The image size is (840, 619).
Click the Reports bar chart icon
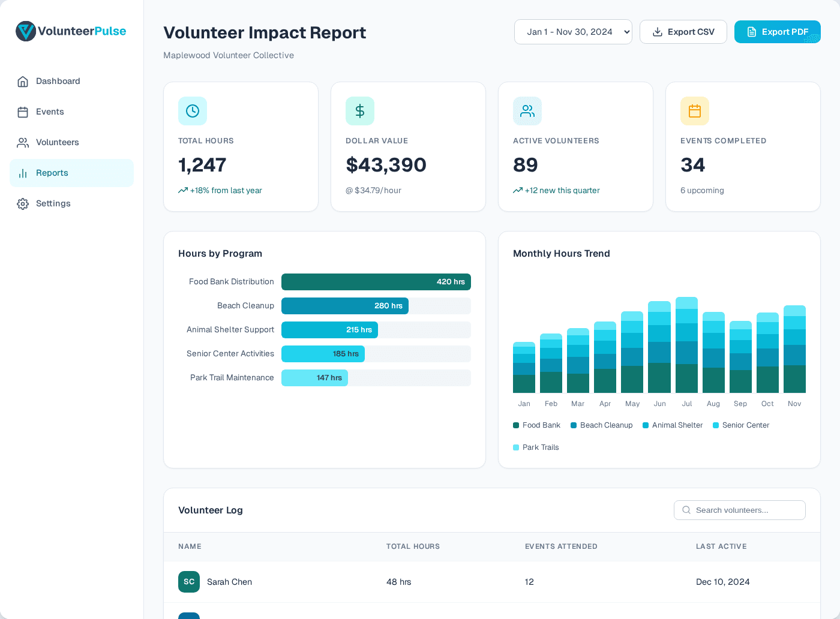pos(23,173)
